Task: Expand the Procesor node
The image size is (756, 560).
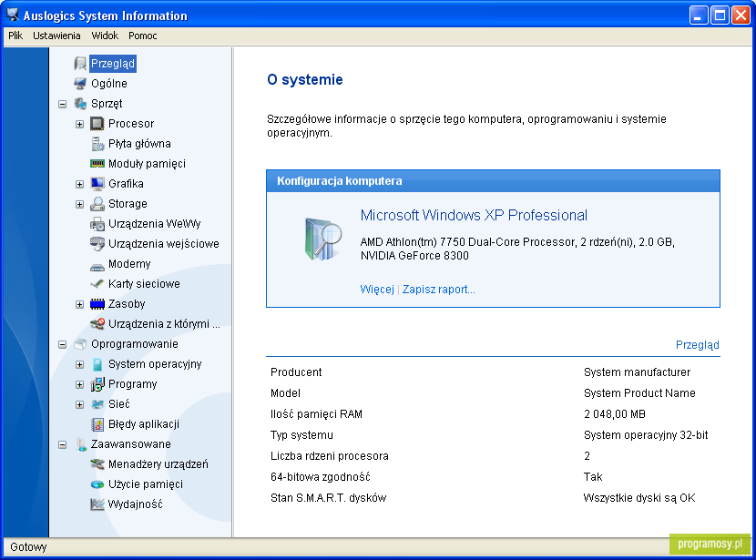Action: click(79, 125)
